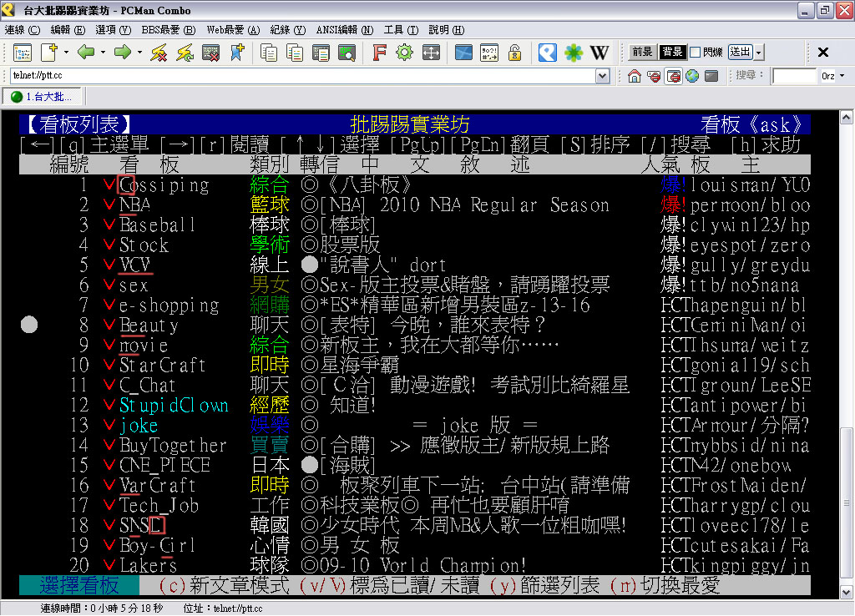Select the NBA board row
855x616 pixels.
414,205
